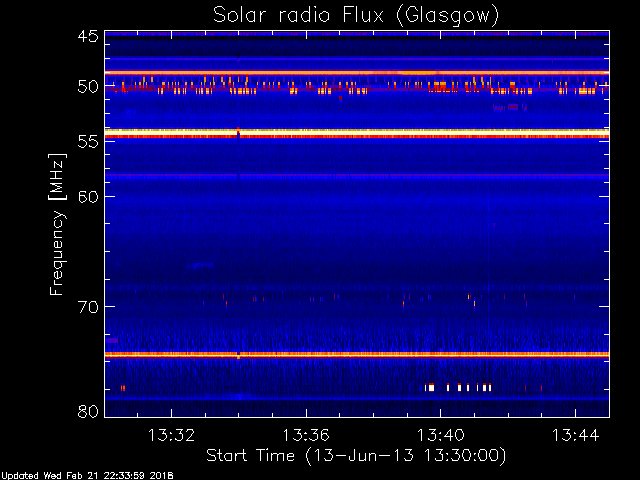640x480 pixels.
Task: Select the 50 frequency tick label
Action: point(88,87)
